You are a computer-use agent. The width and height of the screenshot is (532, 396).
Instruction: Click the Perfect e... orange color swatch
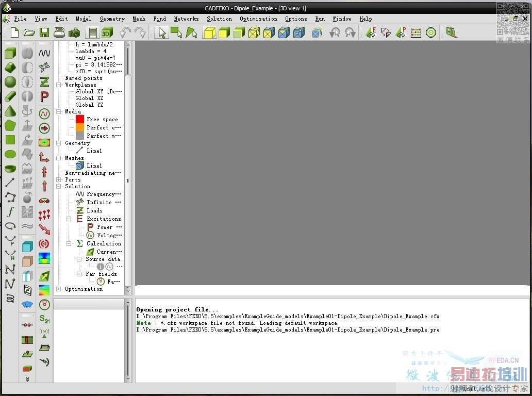[x=80, y=127]
